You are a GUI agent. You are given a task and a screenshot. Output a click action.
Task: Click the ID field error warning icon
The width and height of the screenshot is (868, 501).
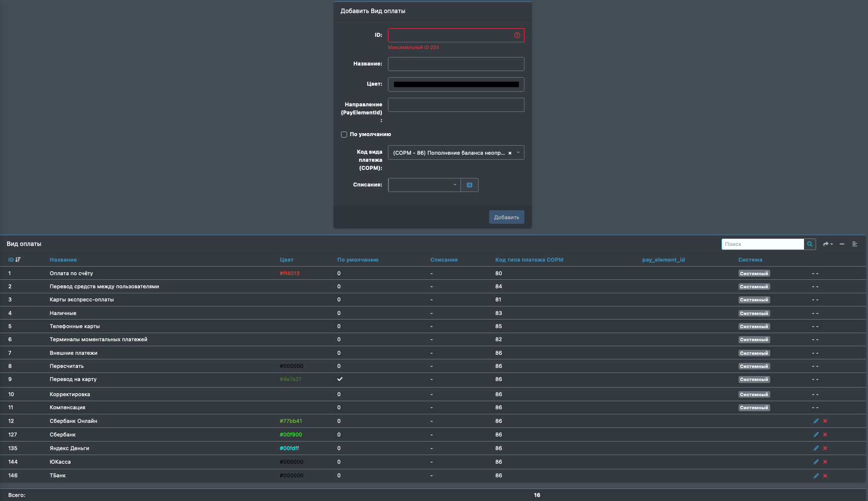pos(517,35)
